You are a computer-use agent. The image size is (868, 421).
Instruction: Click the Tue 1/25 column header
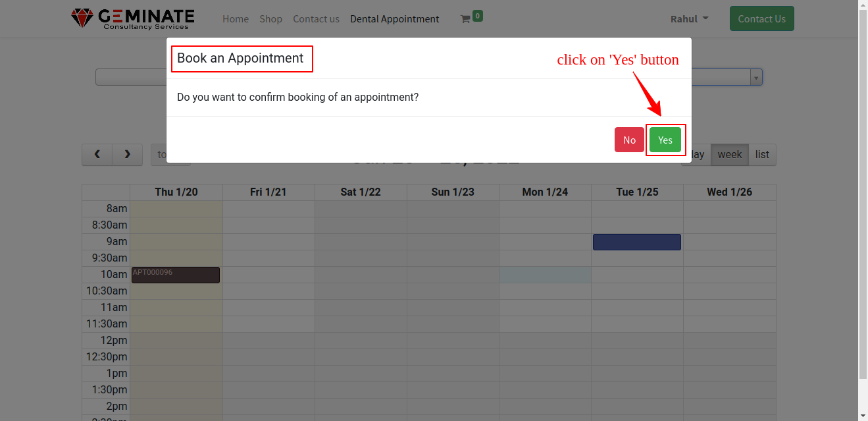pos(637,192)
